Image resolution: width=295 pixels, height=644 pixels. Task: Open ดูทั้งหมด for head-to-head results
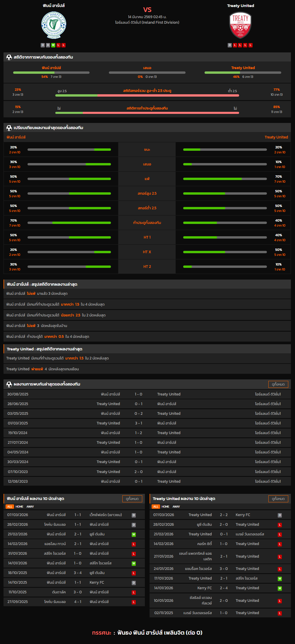278,384
